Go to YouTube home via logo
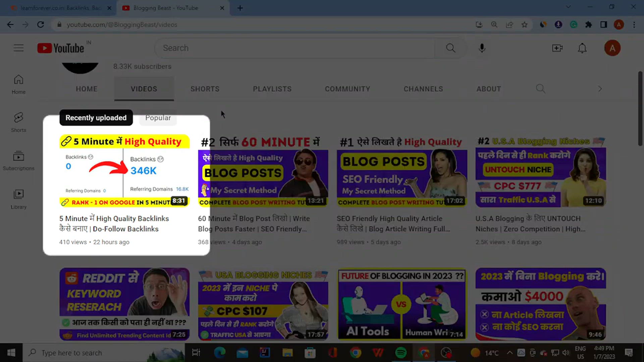Image resolution: width=644 pixels, height=362 pixels. [x=61, y=48]
